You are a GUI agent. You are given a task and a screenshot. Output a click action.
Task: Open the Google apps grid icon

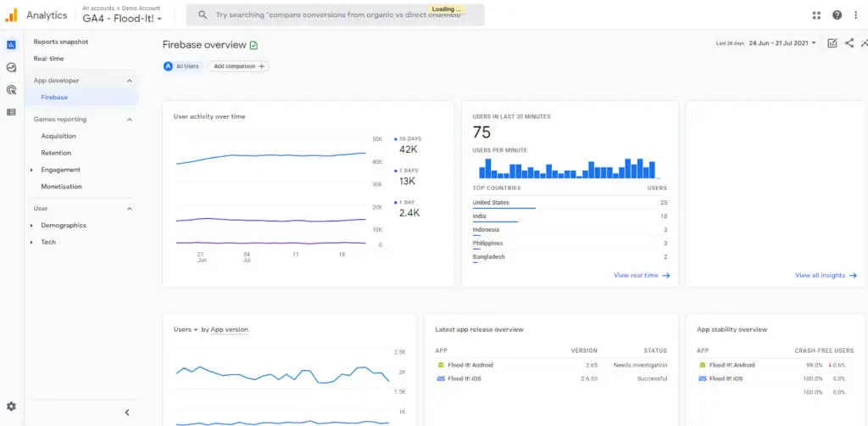(x=816, y=15)
